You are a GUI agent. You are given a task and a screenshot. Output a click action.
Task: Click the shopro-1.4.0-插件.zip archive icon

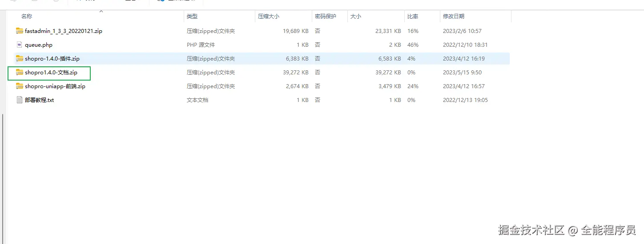pyautogui.click(x=20, y=59)
